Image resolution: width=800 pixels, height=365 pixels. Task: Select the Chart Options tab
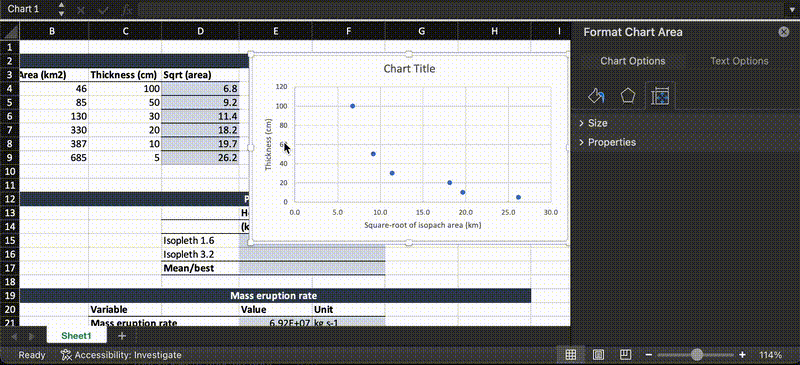[633, 61]
